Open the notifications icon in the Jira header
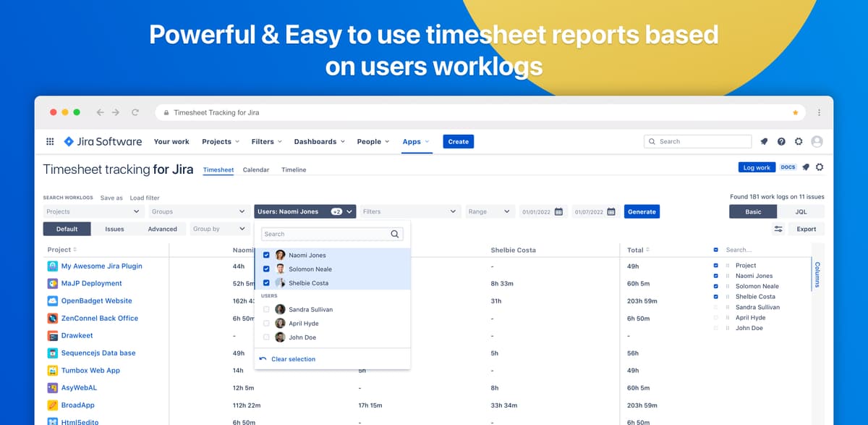 [x=764, y=142]
